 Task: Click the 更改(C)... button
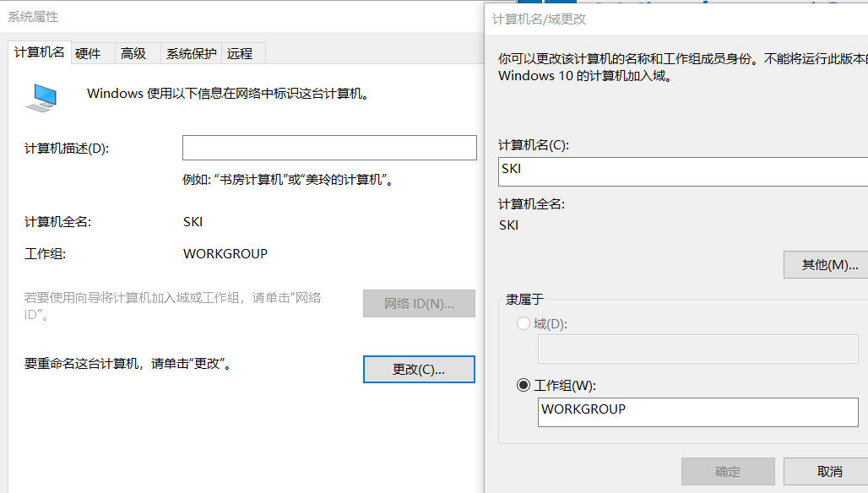pos(419,370)
